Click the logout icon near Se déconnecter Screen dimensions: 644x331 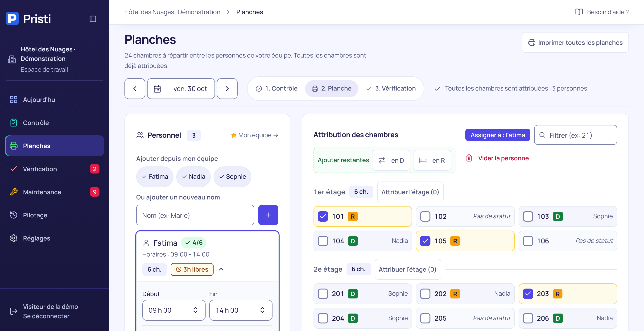tap(13, 311)
